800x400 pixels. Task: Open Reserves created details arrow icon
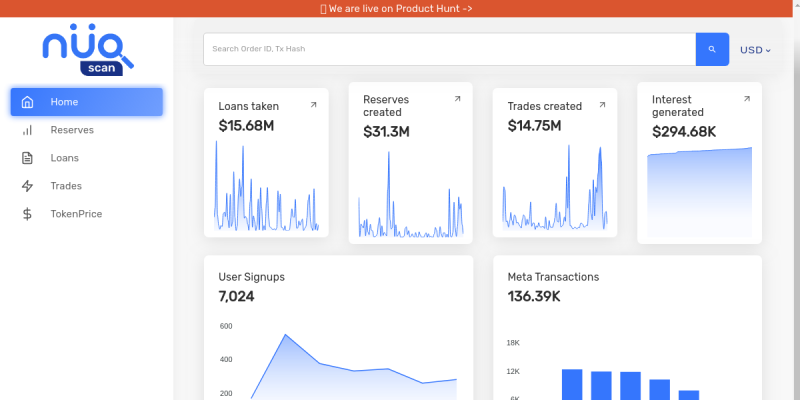click(458, 98)
